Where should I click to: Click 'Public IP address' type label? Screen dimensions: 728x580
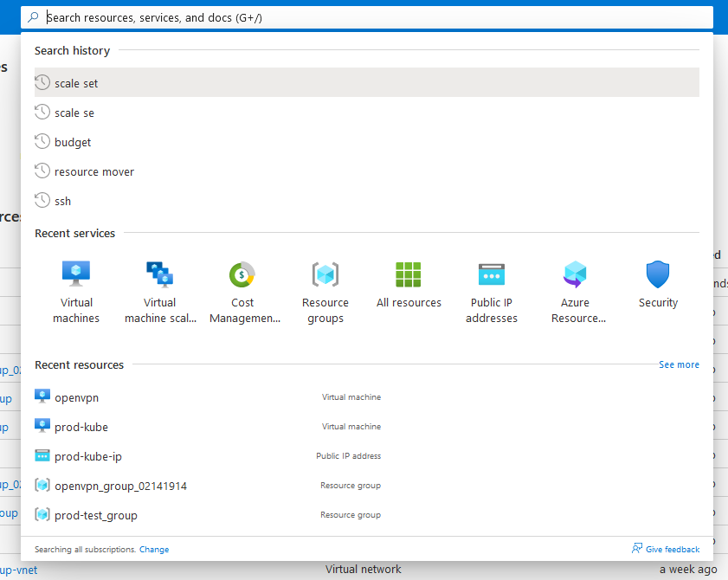349,456
